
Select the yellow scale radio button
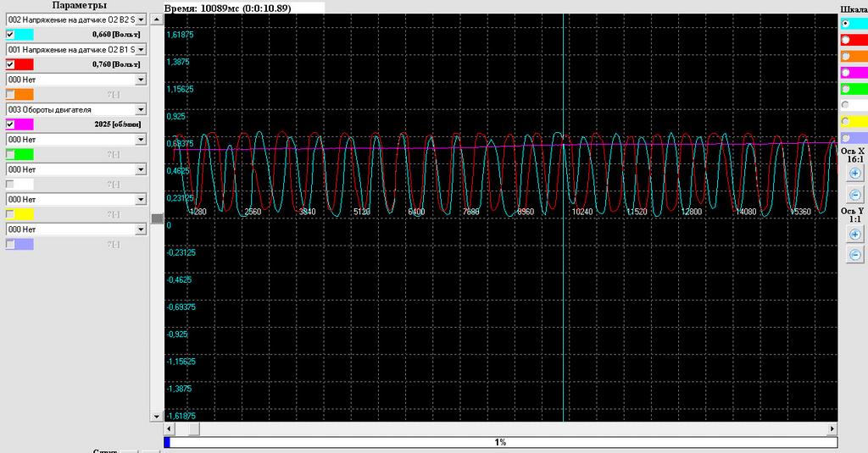coord(845,121)
